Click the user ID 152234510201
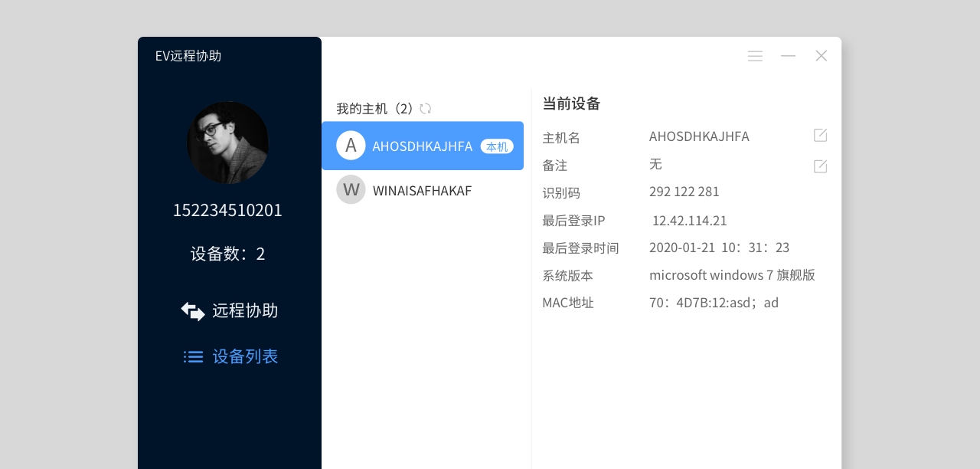Image resolution: width=980 pixels, height=469 pixels. coord(228,210)
